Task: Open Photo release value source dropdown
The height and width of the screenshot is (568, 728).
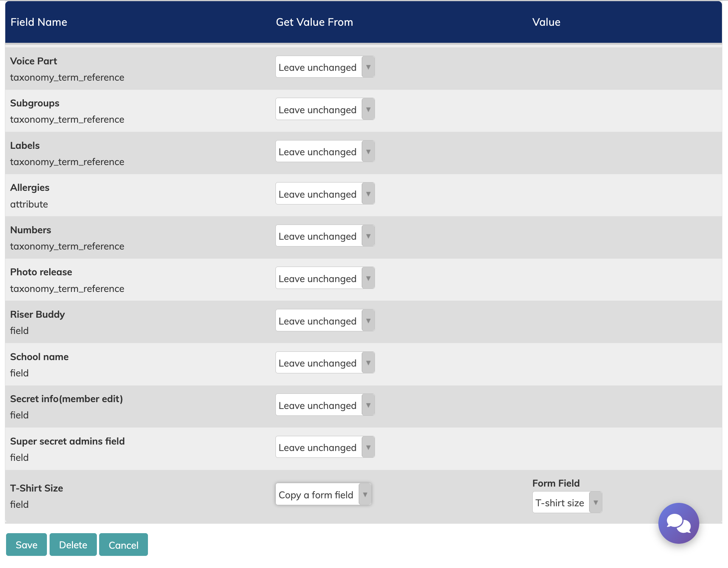Action: (325, 278)
